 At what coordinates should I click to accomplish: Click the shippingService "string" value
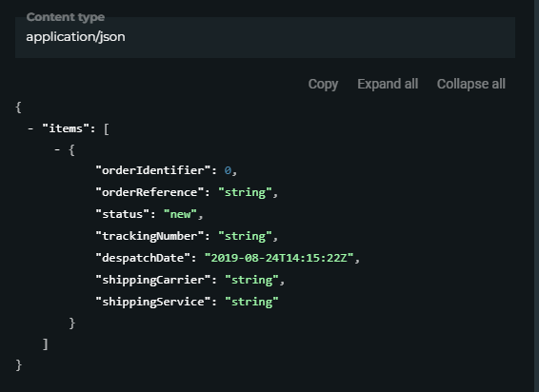pyautogui.click(x=251, y=302)
